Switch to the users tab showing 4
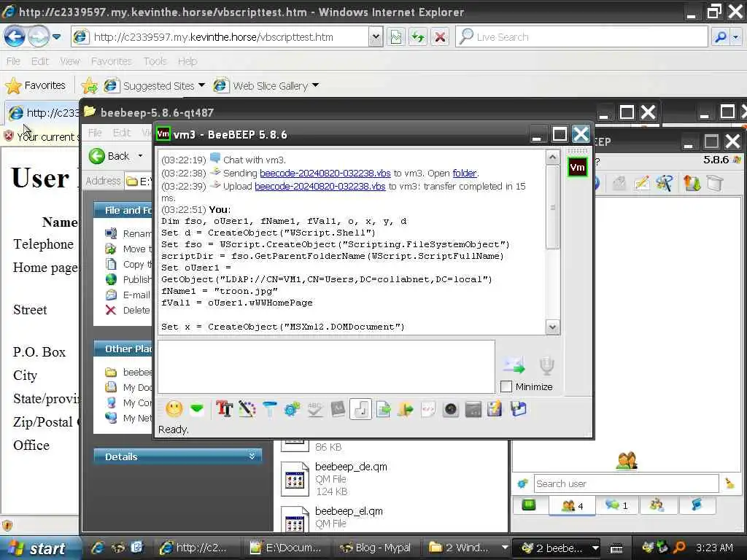The width and height of the screenshot is (747, 560). [x=572, y=505]
